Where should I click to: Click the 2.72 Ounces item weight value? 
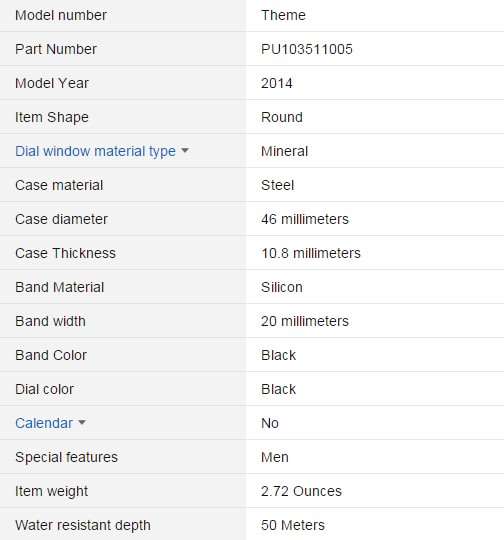point(301,491)
